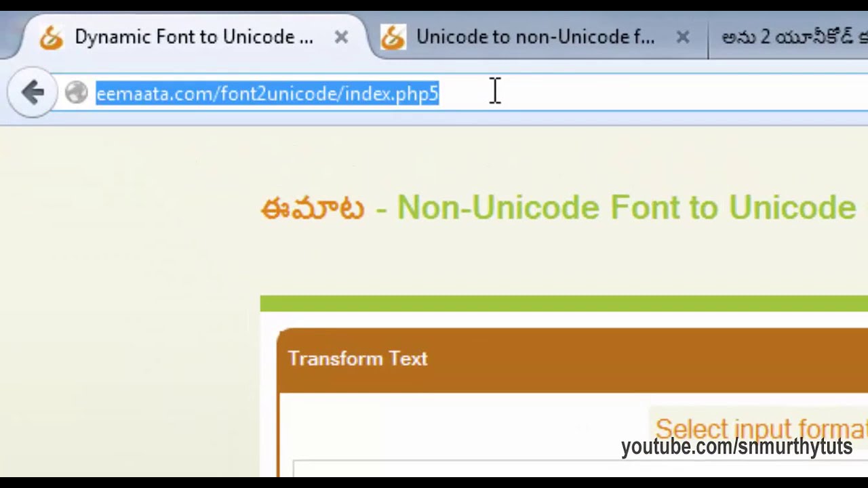
Task: Switch to Dynamic Font to Unicode tab
Action: (x=194, y=37)
